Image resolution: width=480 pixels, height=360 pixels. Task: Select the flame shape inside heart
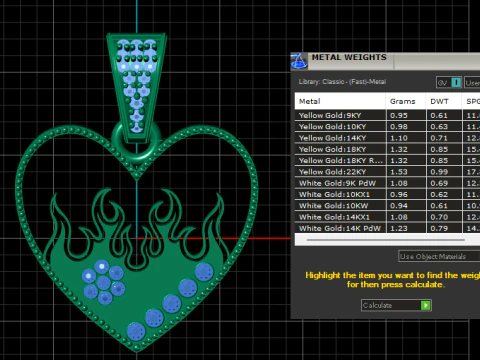coord(137,267)
